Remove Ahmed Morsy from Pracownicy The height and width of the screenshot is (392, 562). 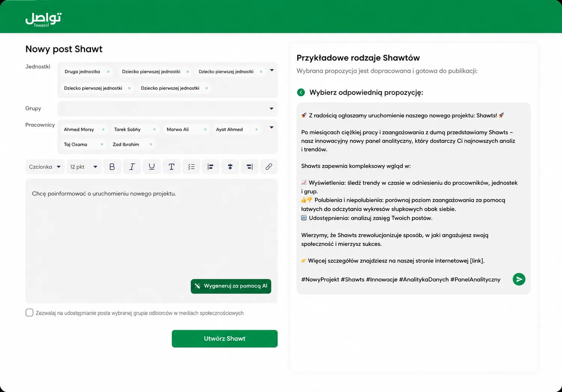pos(103,130)
